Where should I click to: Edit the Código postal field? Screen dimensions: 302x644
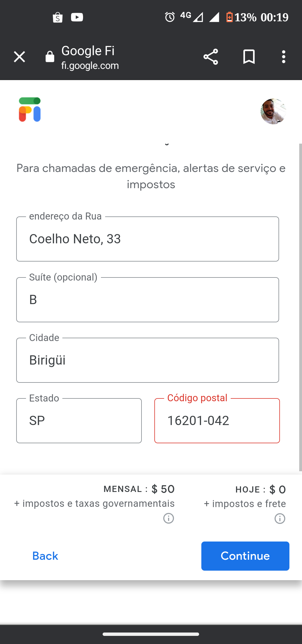[217, 421]
